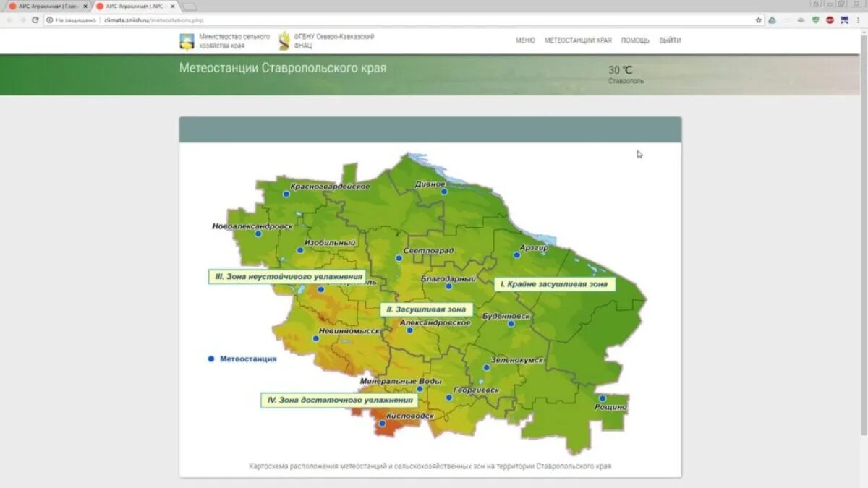Click 'ФГБНУ Северо-Кавказский ФНАЦ' link
The width and height of the screenshot is (868, 488).
[x=334, y=40]
